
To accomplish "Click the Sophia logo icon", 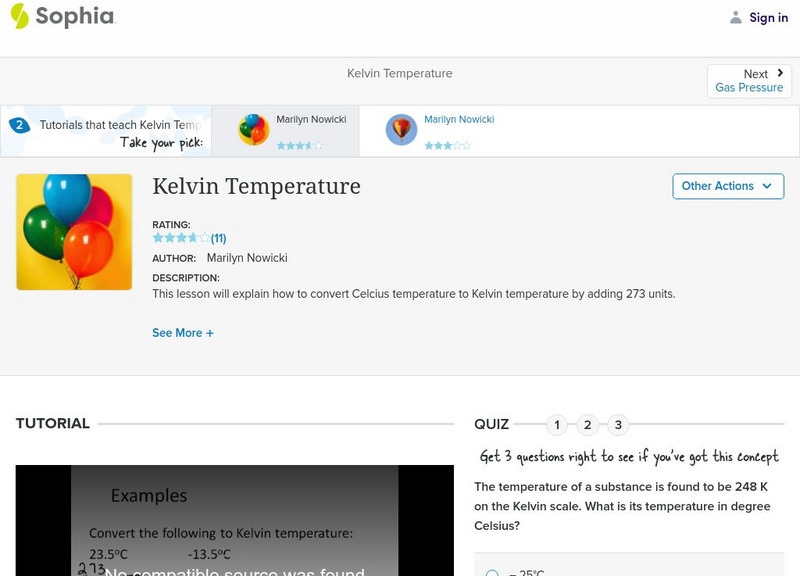I will click(x=20, y=16).
